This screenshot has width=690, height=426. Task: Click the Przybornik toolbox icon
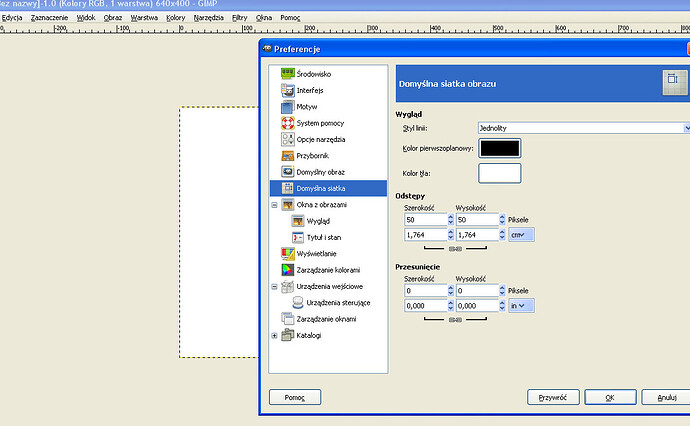coord(287,155)
